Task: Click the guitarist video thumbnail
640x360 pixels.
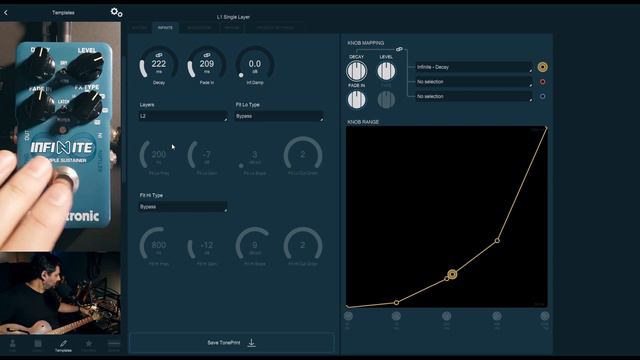Action: click(x=60, y=293)
